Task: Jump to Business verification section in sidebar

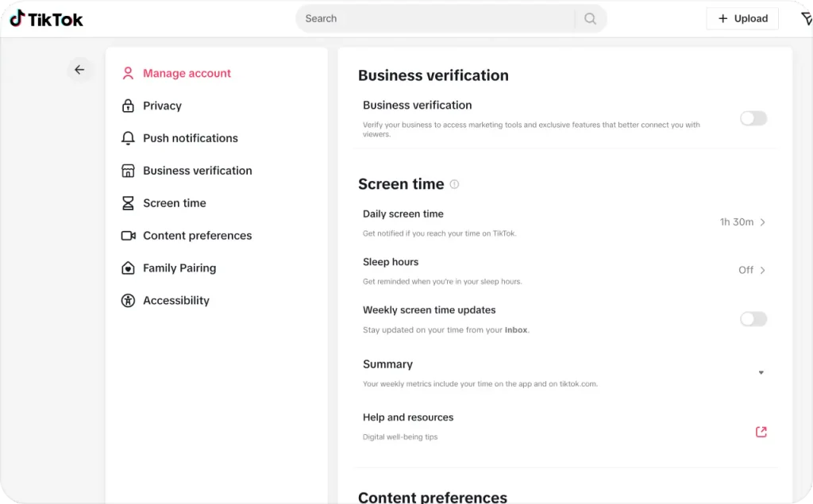Action: pyautogui.click(x=198, y=171)
